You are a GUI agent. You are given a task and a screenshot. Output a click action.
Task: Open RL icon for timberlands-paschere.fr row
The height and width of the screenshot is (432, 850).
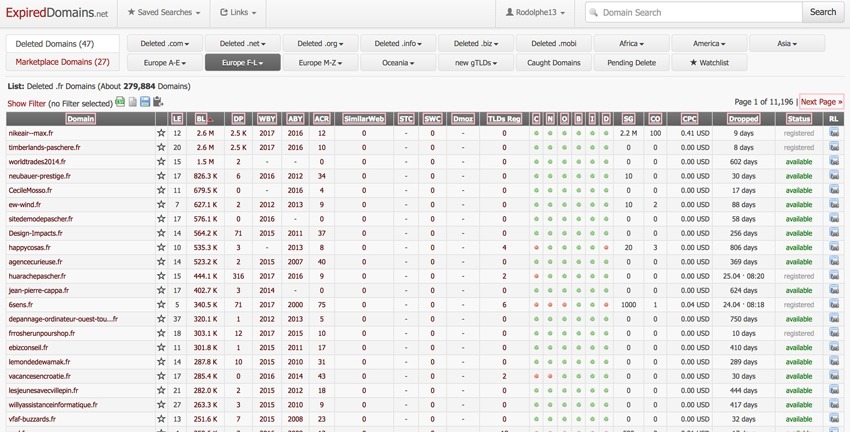click(834, 147)
